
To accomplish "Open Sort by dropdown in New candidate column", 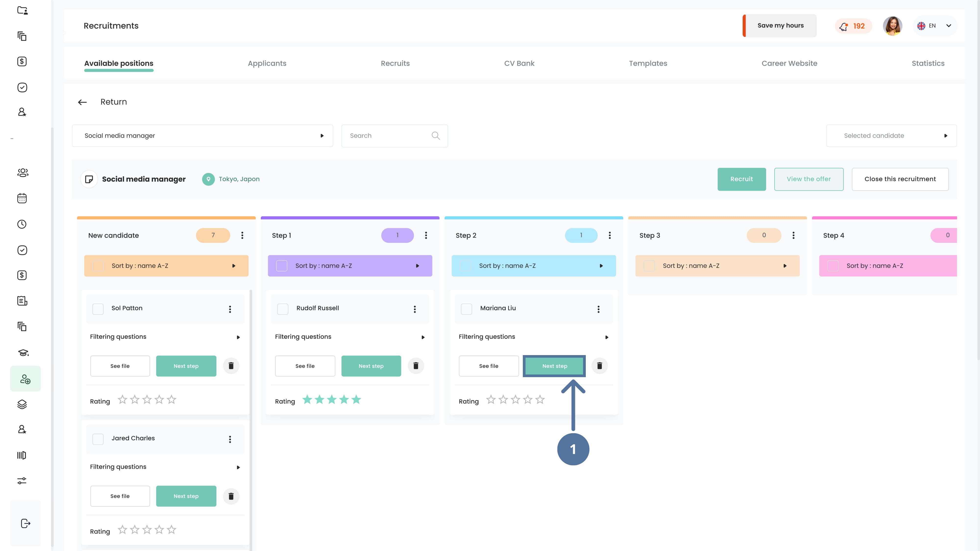I will 166,266.
